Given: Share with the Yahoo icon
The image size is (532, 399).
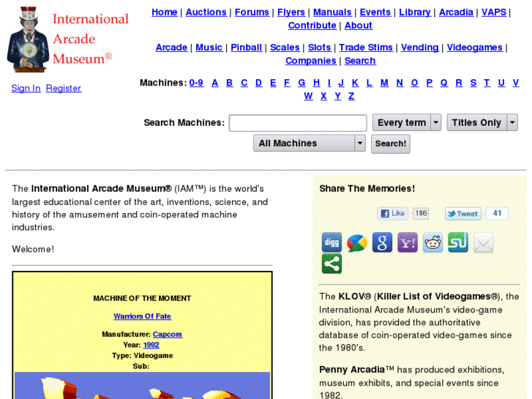Looking at the screenshot, I should click(408, 242).
